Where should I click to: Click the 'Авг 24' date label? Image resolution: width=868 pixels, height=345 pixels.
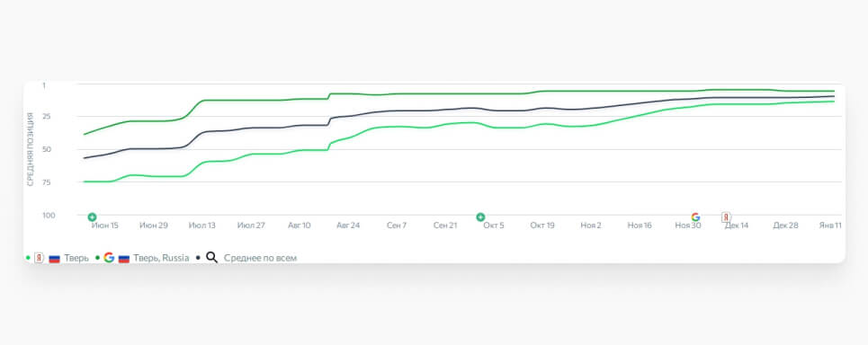pyautogui.click(x=348, y=226)
